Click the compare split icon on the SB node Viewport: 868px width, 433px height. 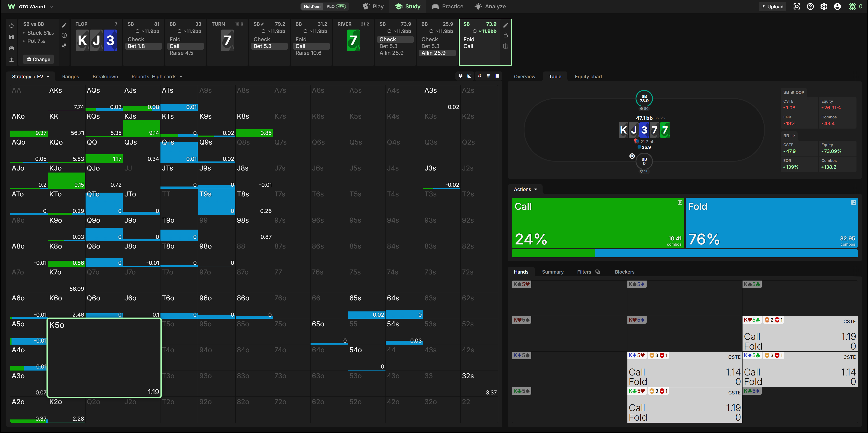pyautogui.click(x=506, y=46)
